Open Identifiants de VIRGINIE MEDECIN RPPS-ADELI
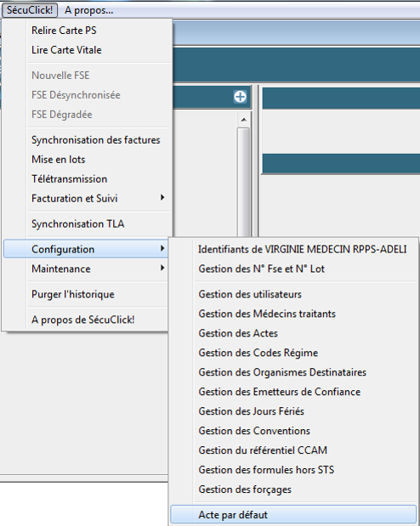This screenshot has height=526, width=420. 293,249
